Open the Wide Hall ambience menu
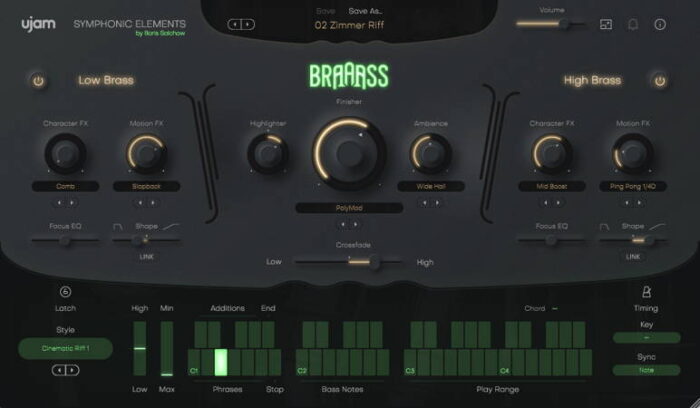 431,186
